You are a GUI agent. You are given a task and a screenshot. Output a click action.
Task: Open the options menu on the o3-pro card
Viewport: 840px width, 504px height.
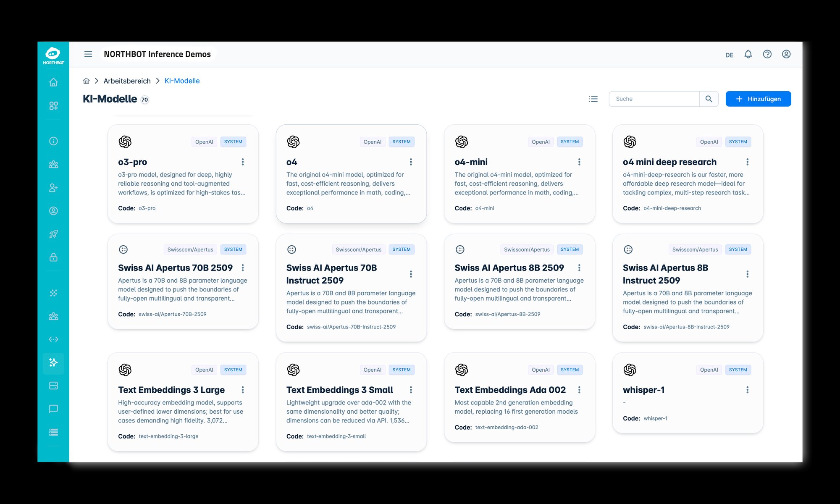tap(243, 162)
